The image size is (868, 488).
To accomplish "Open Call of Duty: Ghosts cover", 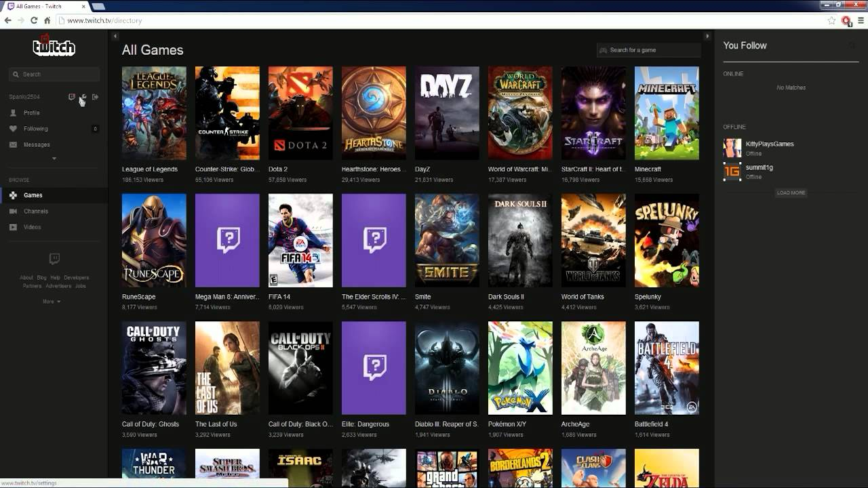I will point(154,368).
